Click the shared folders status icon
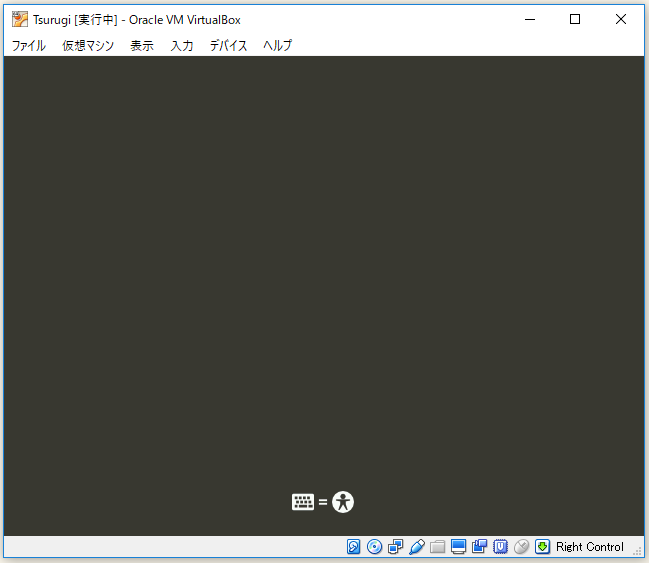This screenshot has width=649, height=563. (437, 546)
